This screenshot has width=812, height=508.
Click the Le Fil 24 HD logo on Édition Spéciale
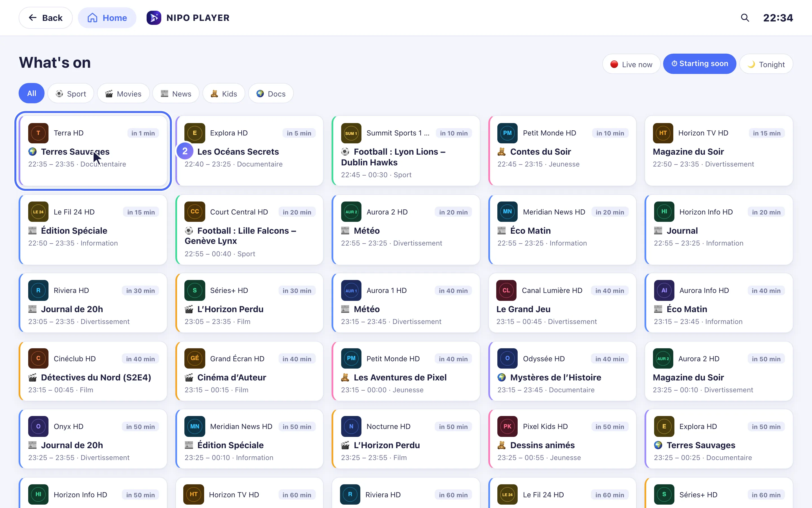tap(38, 212)
